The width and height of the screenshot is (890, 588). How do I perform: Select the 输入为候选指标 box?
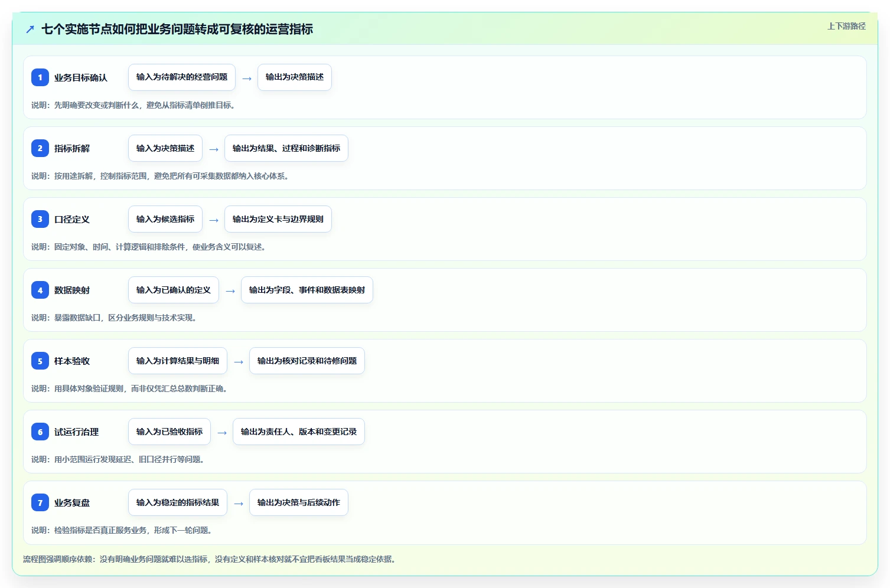coord(165,219)
